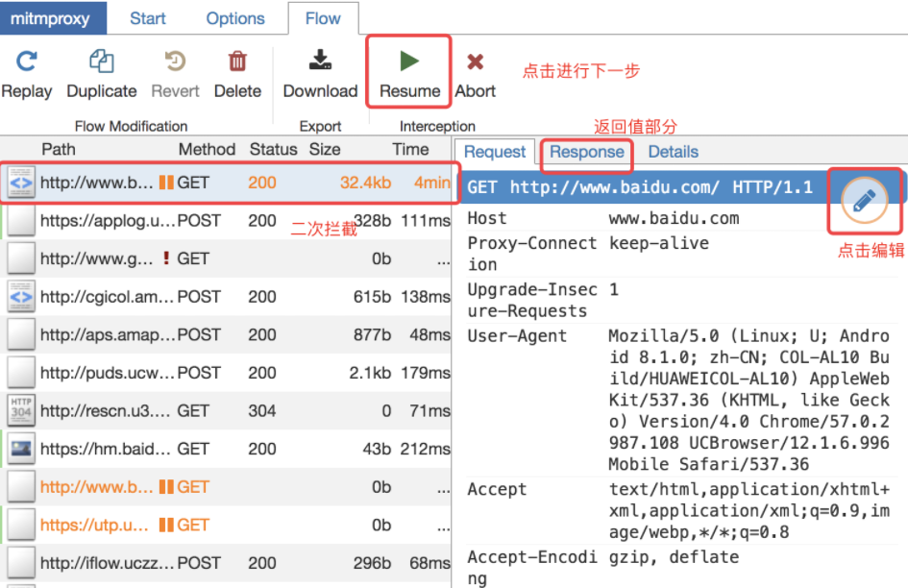Screen dimensions: 908x588
Task: Click the mitmproxy logo
Action: pyautogui.click(x=53, y=18)
